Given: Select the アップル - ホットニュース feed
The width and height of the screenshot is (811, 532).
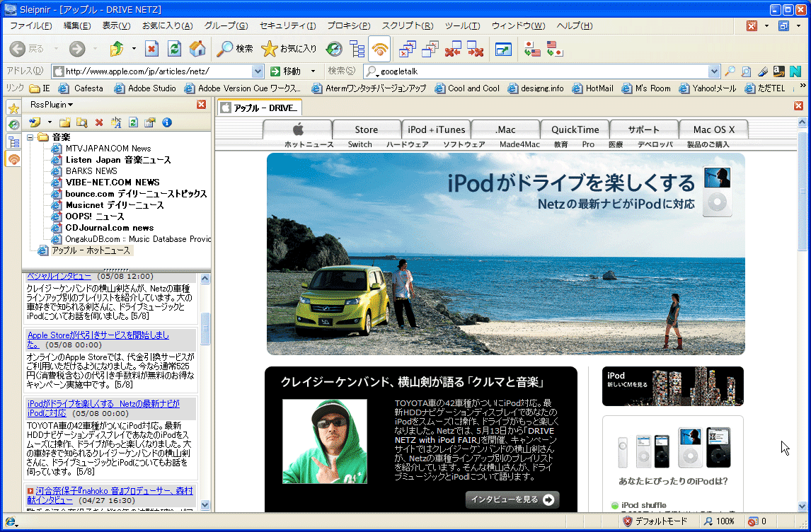Looking at the screenshot, I should pyautogui.click(x=91, y=250).
